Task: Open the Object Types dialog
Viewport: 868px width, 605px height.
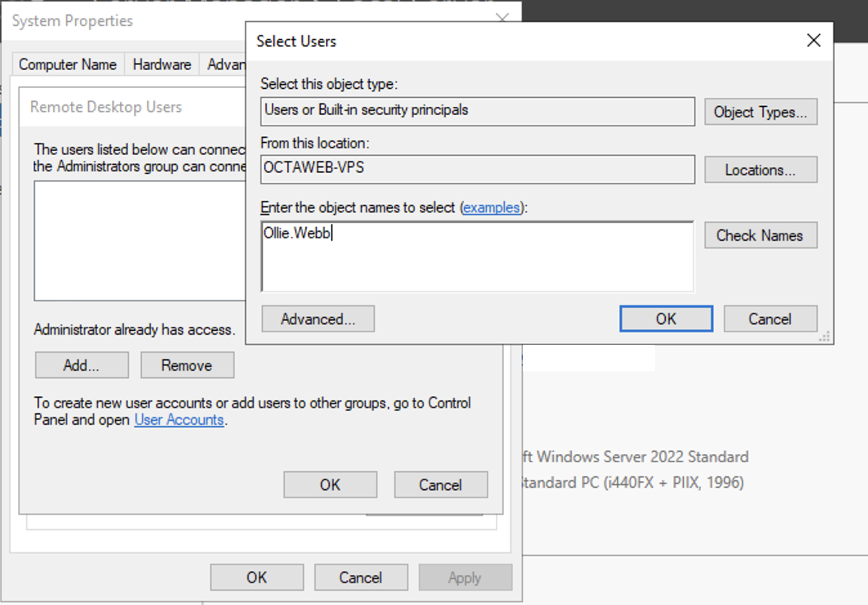Action: click(760, 112)
